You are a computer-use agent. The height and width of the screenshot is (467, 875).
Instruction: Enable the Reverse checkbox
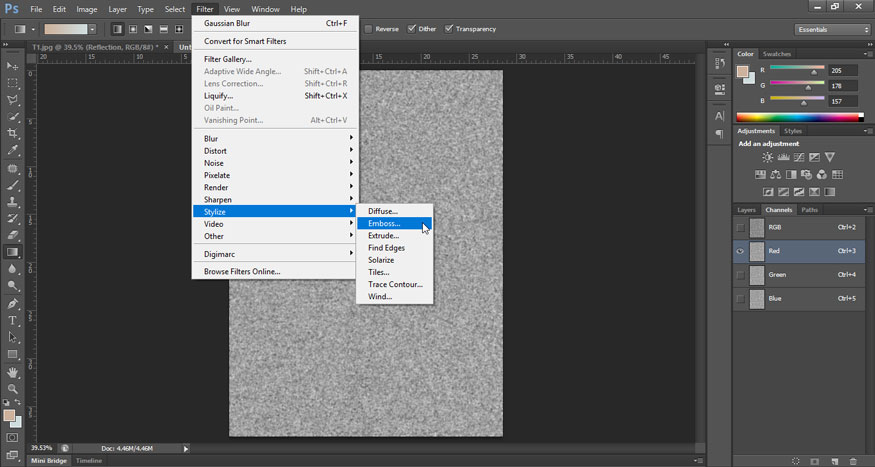click(x=369, y=29)
